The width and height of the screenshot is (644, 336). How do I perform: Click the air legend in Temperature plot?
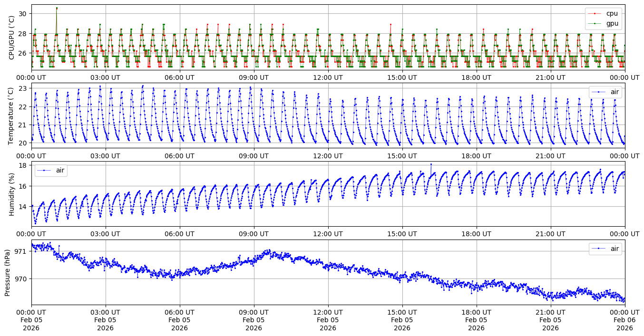click(x=605, y=92)
